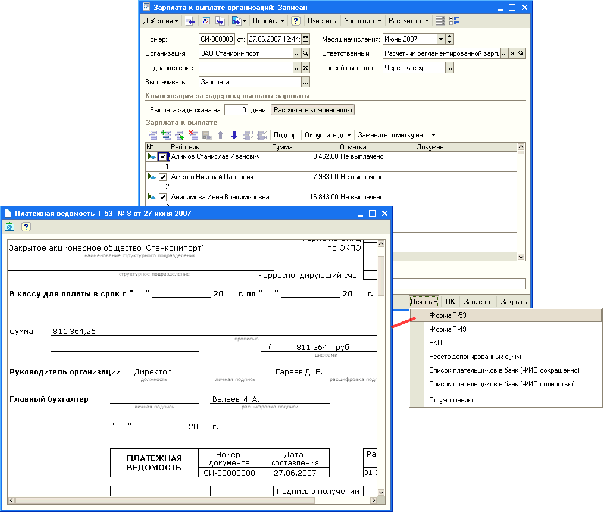
Task: Click the magnifier icon at the end of the Ответственный field
Action: (x=521, y=54)
